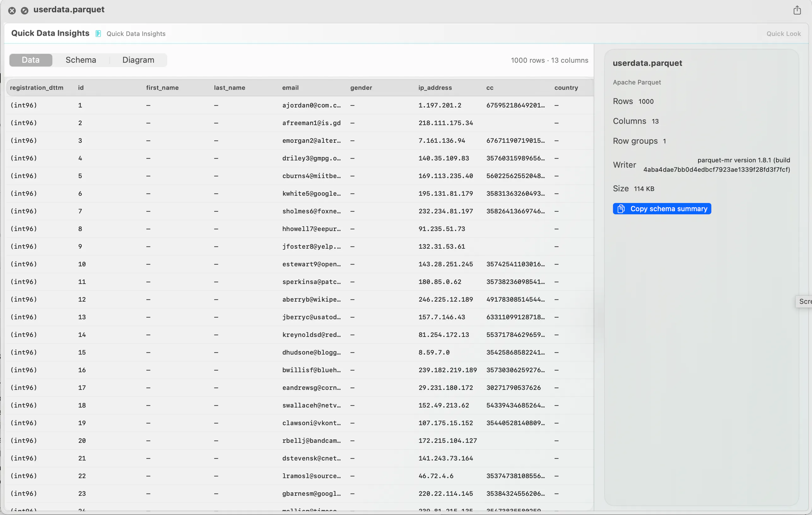Image resolution: width=812 pixels, height=515 pixels.
Task: Click the last_name column header
Action: click(x=230, y=88)
